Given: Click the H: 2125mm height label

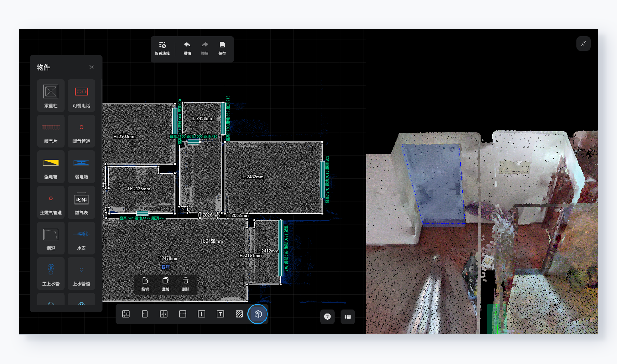Looking at the screenshot, I should pos(139,189).
